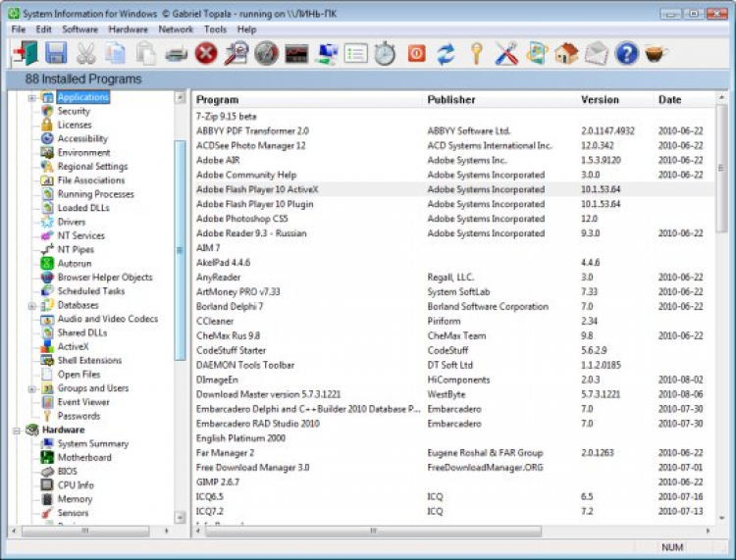Select Event Viewer tree item
This screenshot has width=736, height=560.
pyautogui.click(x=83, y=402)
